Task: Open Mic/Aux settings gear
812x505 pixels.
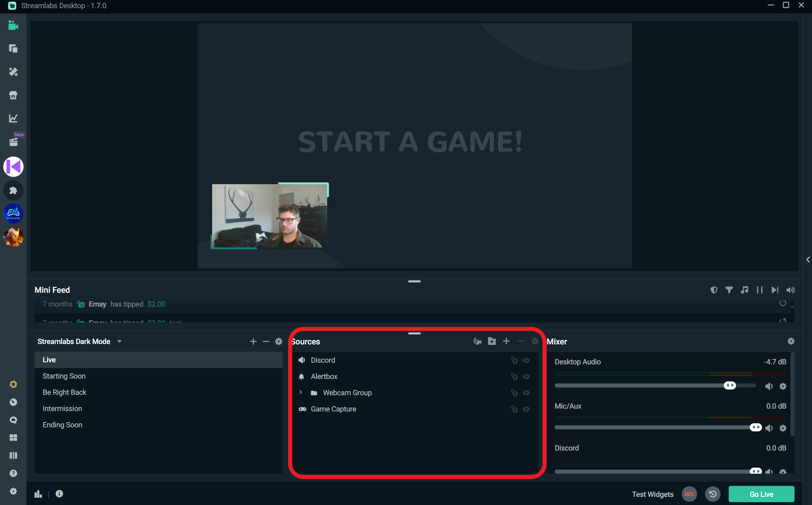Action: 783,428
